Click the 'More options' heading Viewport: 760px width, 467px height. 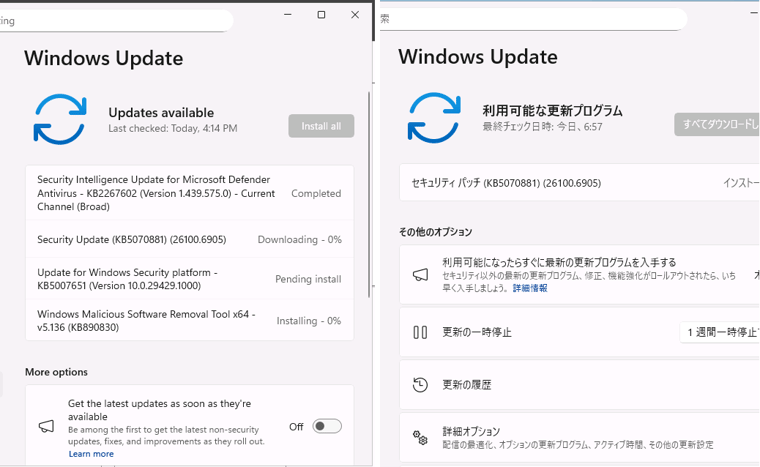pos(56,372)
